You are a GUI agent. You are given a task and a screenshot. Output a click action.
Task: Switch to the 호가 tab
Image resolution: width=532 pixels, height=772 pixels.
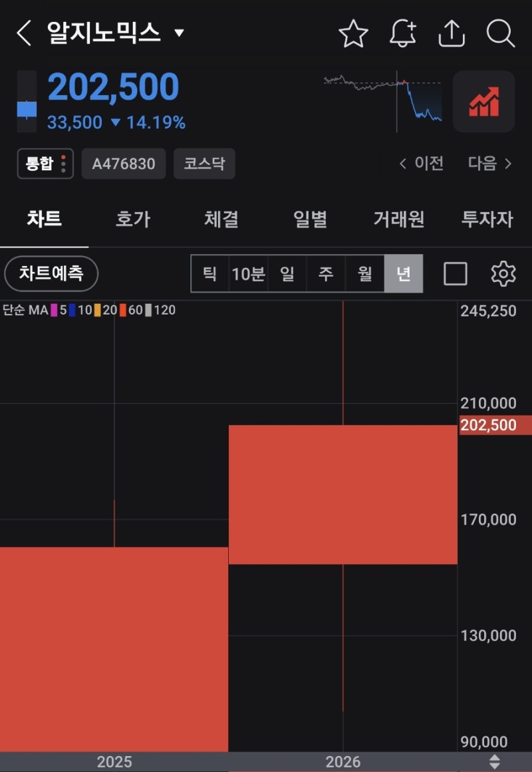point(133,219)
